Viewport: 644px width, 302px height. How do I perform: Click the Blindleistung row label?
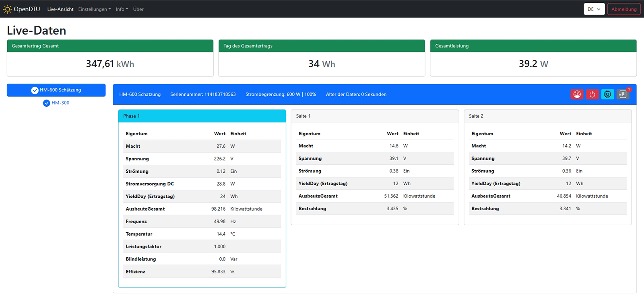(141, 259)
